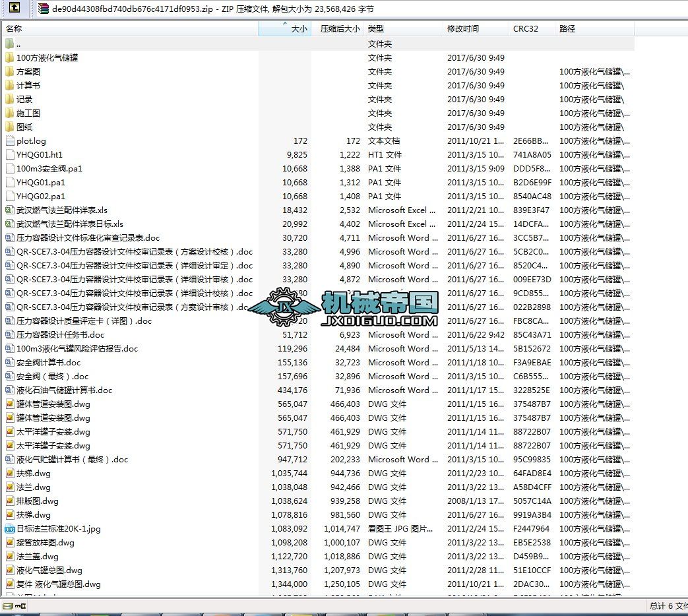688x616 pixels.
Task: Sort by CRC32 column header
Action: click(532, 28)
